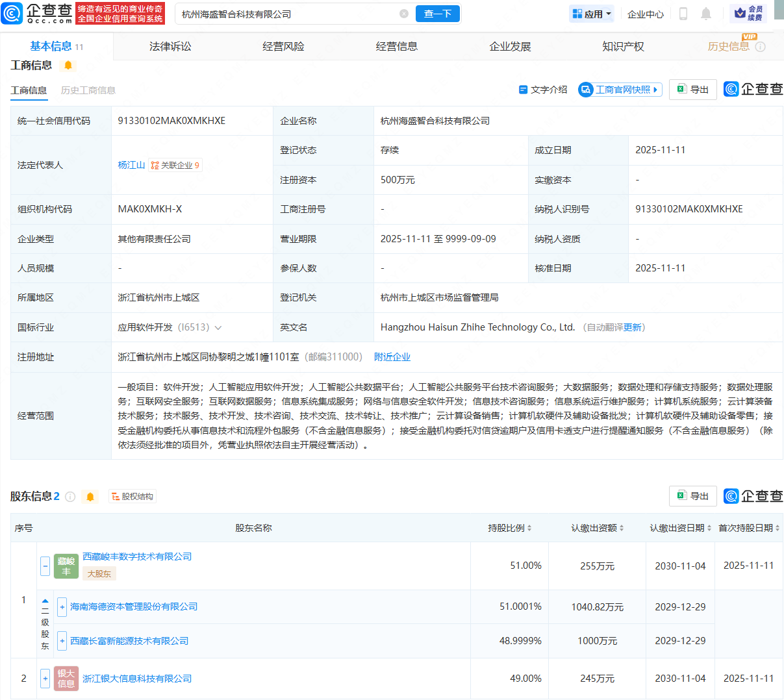Open the 股权结构 button

tap(133, 497)
